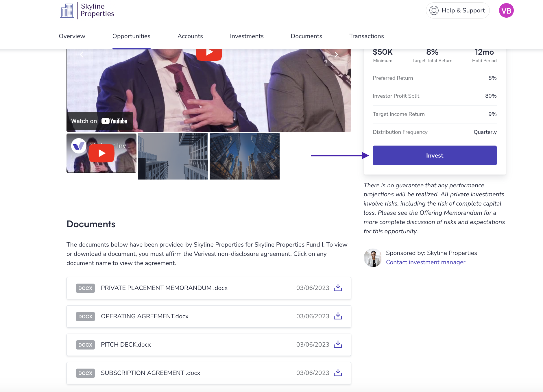Click the Investor Profit Split row
The height and width of the screenshot is (392, 543).
pyautogui.click(x=435, y=96)
